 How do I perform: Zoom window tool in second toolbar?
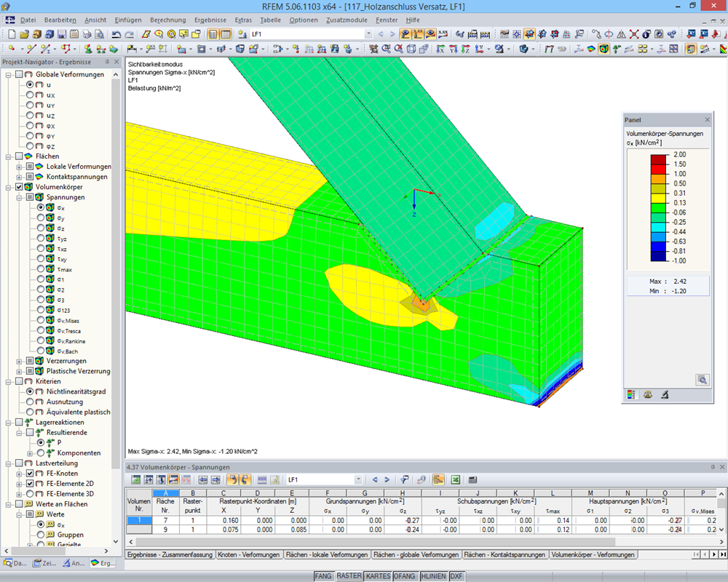386,48
